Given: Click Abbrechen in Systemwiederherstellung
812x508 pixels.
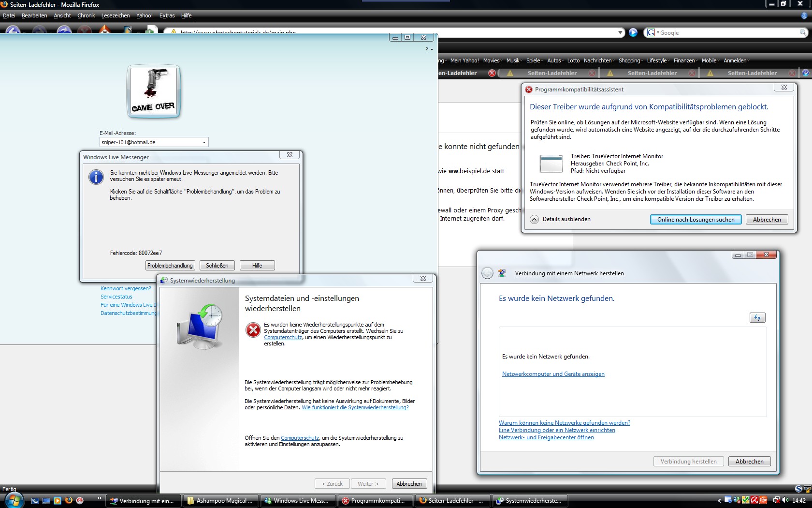Looking at the screenshot, I should pyautogui.click(x=409, y=484).
